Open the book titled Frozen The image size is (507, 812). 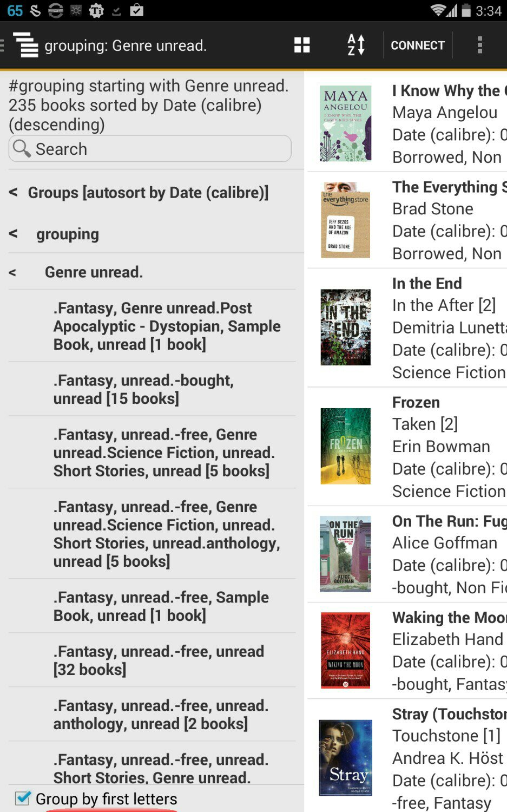tap(416, 402)
